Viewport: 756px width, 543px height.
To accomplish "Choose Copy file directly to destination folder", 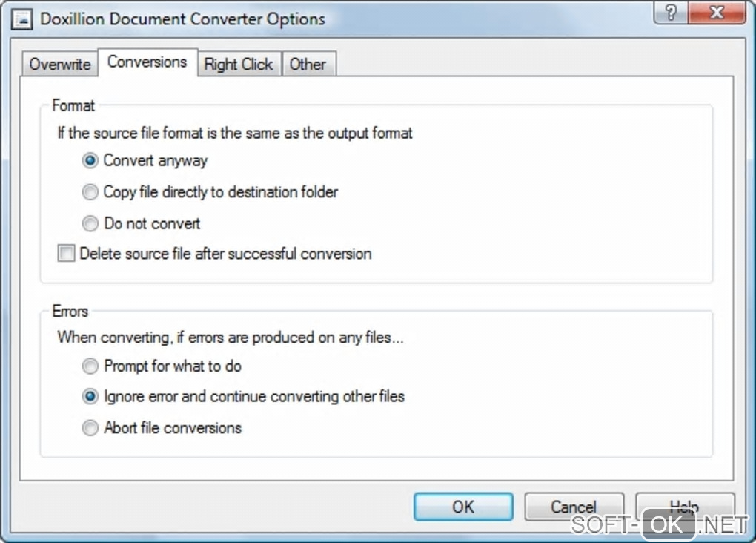I will [x=90, y=193].
